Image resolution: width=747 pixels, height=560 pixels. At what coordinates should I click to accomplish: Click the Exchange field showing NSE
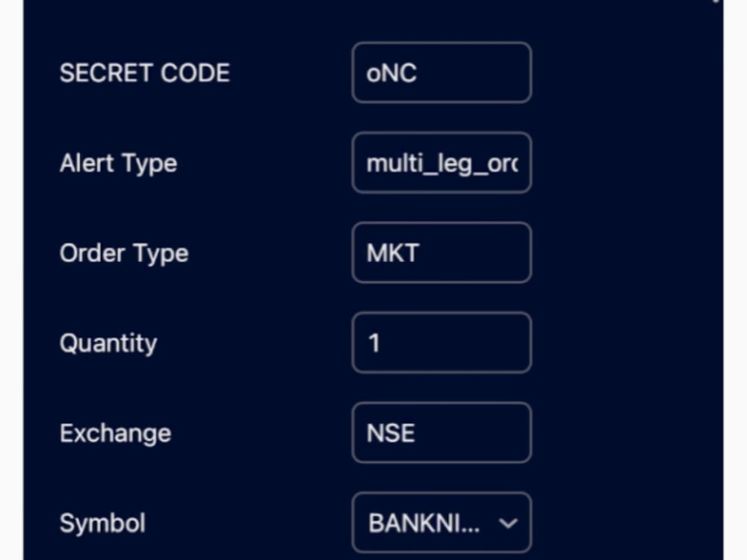(x=441, y=432)
